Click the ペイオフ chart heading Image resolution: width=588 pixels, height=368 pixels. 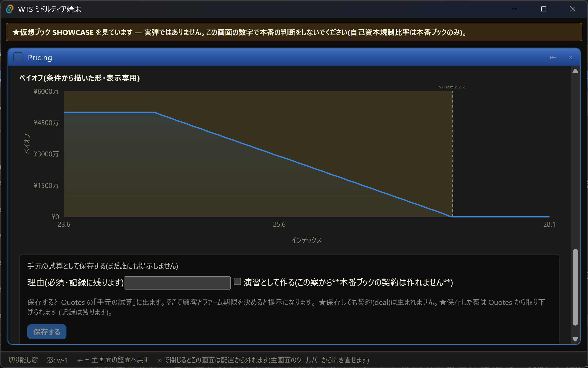(80, 78)
